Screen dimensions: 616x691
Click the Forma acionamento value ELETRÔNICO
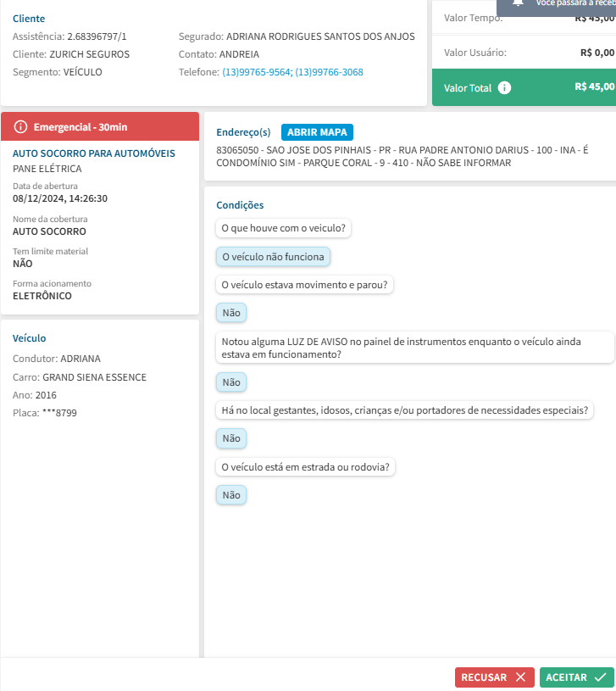(42, 296)
